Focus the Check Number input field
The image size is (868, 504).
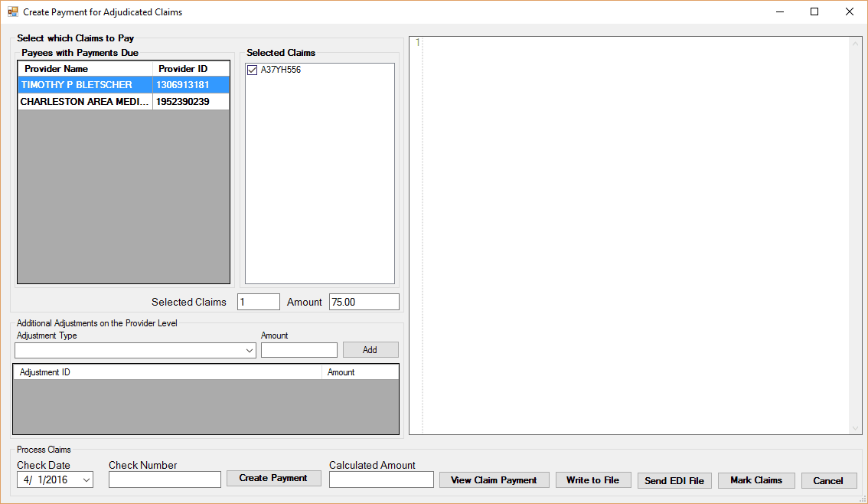(165, 479)
